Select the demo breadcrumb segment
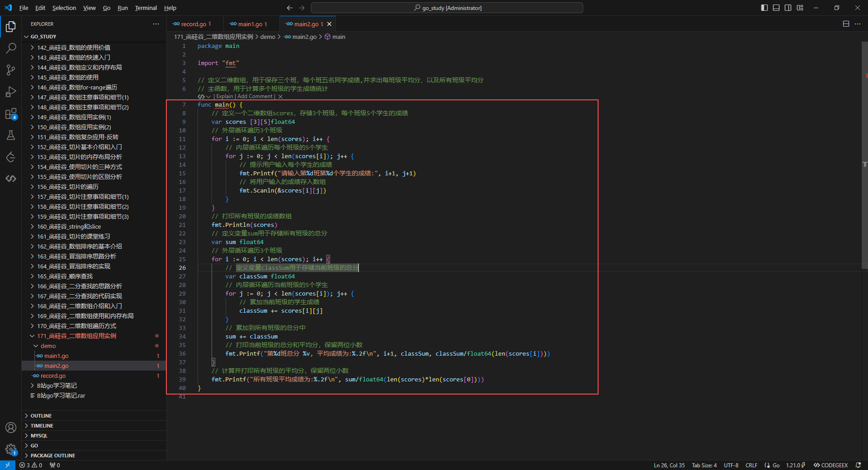This screenshot has width=868, height=470. click(x=268, y=37)
